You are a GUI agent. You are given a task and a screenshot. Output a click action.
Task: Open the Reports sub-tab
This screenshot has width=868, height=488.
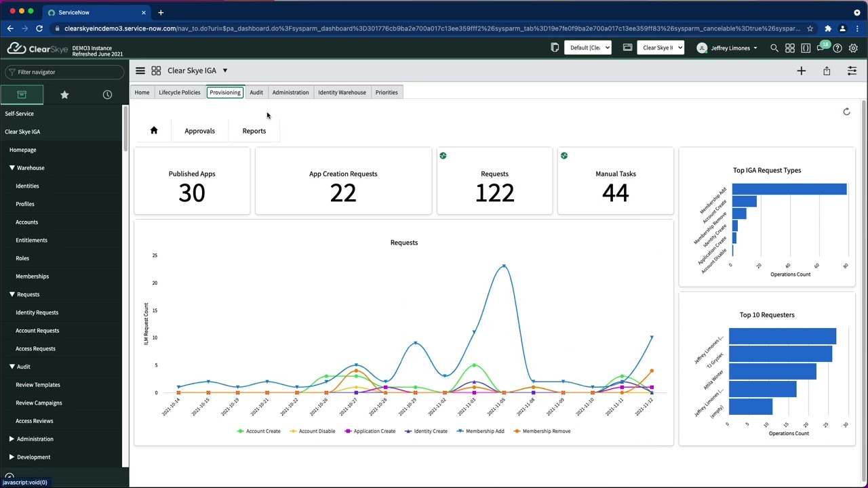254,131
